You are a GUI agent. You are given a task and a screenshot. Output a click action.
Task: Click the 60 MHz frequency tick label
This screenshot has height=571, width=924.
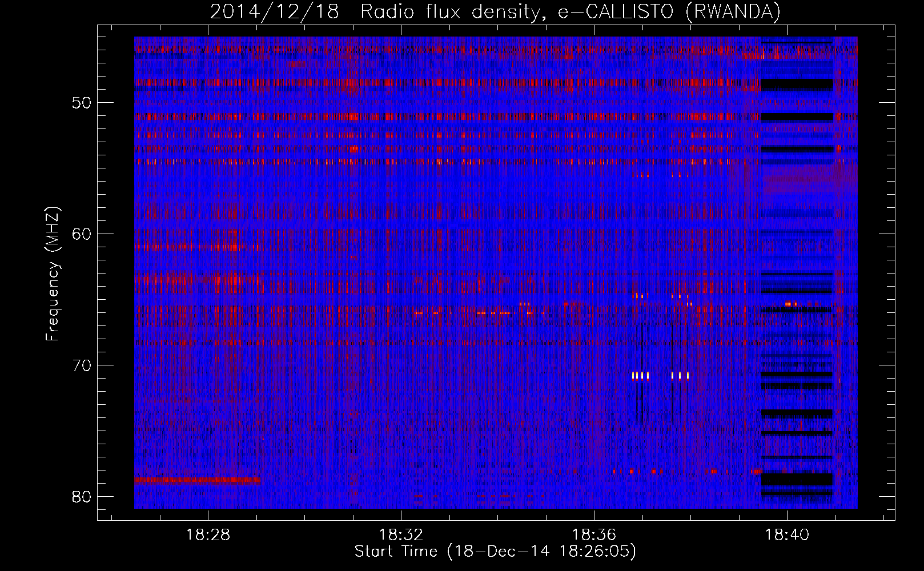(x=83, y=234)
